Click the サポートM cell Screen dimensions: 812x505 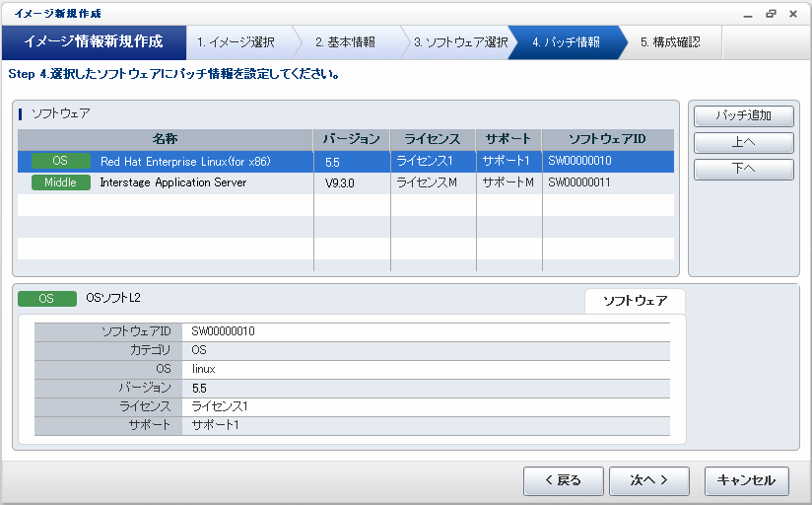click(x=508, y=182)
